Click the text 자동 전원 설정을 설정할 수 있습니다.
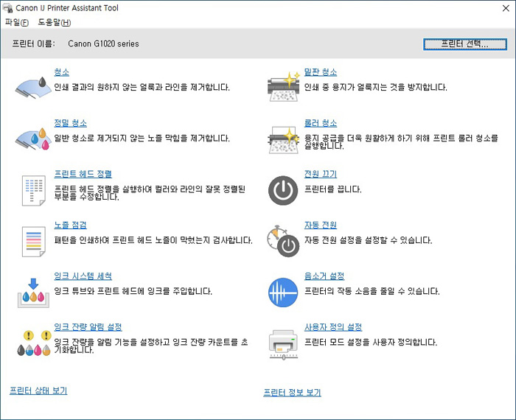Image resolution: width=516 pixels, height=420 pixels. tap(368, 240)
